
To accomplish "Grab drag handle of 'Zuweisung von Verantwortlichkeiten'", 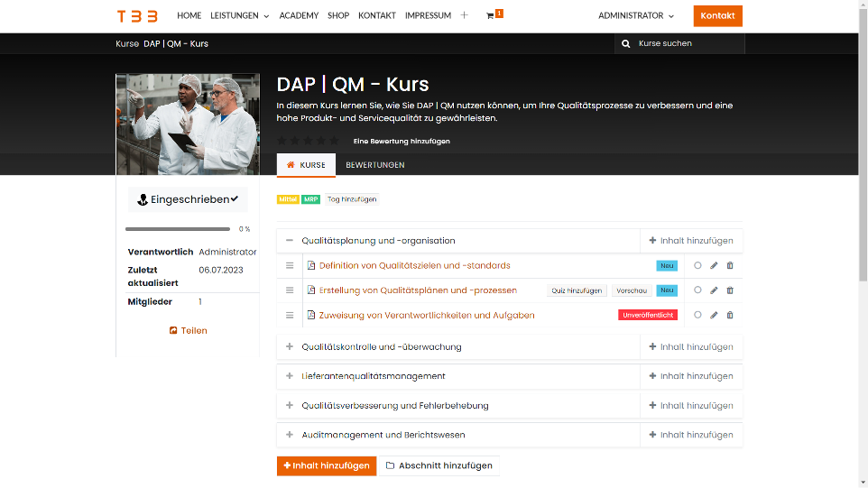I will 290,316.
